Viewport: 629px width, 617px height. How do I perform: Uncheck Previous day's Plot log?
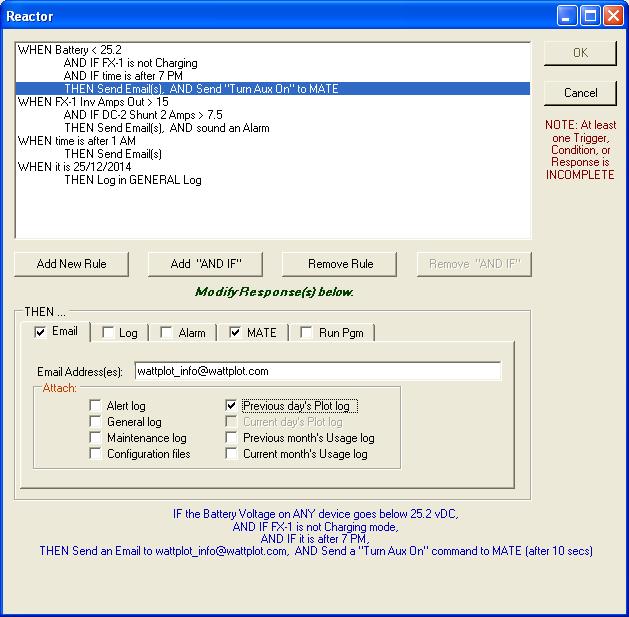click(x=232, y=406)
